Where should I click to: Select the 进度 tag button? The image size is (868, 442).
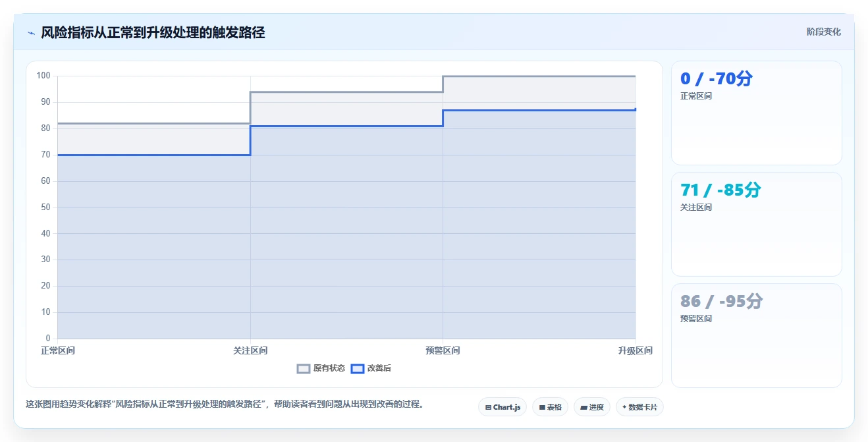[x=592, y=407]
